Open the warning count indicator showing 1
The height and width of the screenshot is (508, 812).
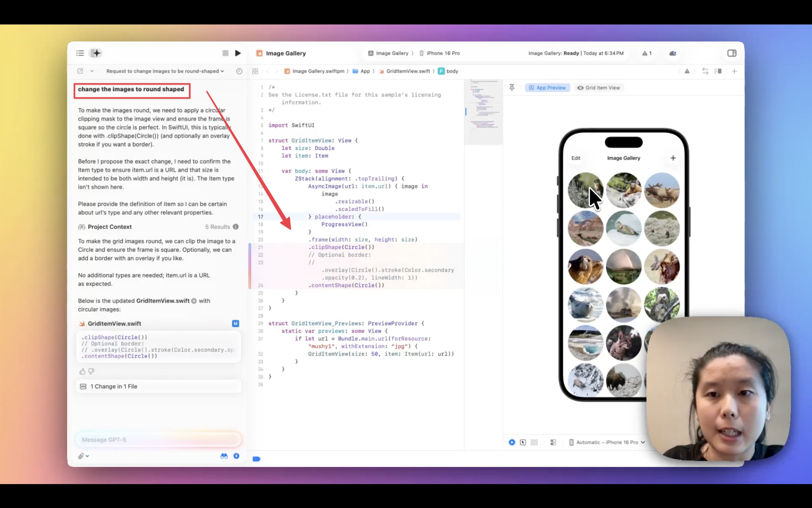(x=647, y=53)
